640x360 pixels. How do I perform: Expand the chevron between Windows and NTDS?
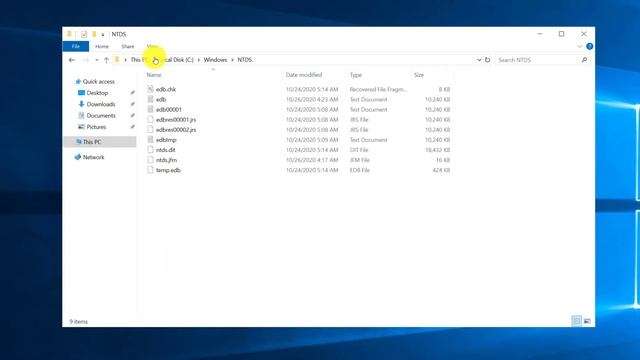(x=233, y=60)
